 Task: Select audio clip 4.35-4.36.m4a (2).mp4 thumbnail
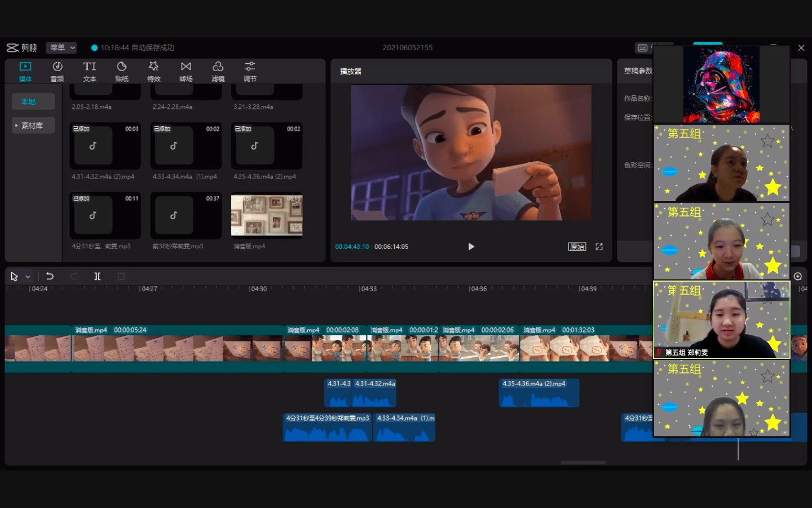point(267,146)
